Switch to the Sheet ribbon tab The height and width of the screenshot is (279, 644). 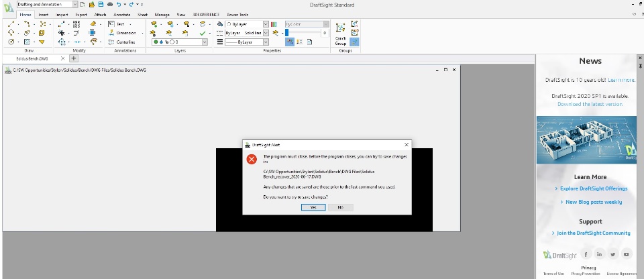(x=142, y=15)
